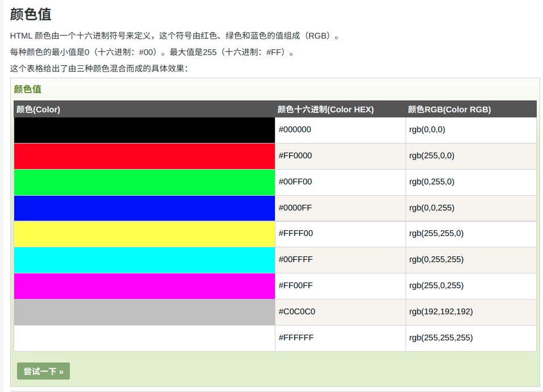Click the rgb(255,0,0) cell
The width and height of the screenshot is (543, 392).
pos(471,157)
